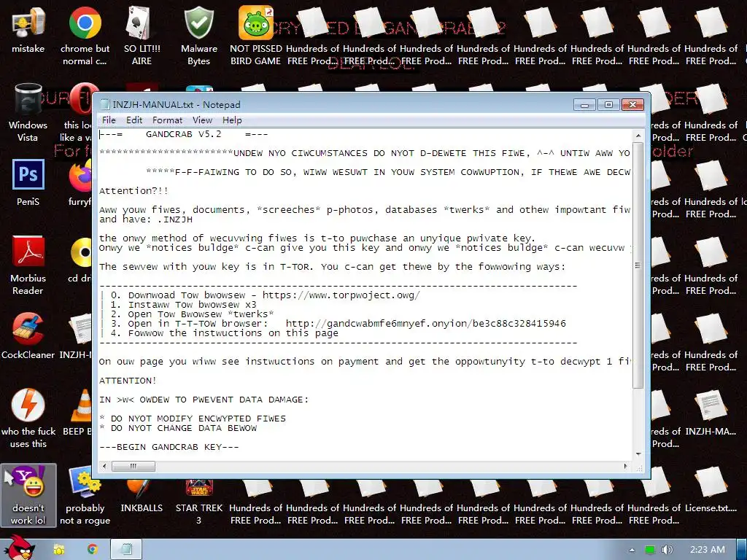Minimize the Notepad window
Viewport: 747px width, 560px height.
point(584,104)
